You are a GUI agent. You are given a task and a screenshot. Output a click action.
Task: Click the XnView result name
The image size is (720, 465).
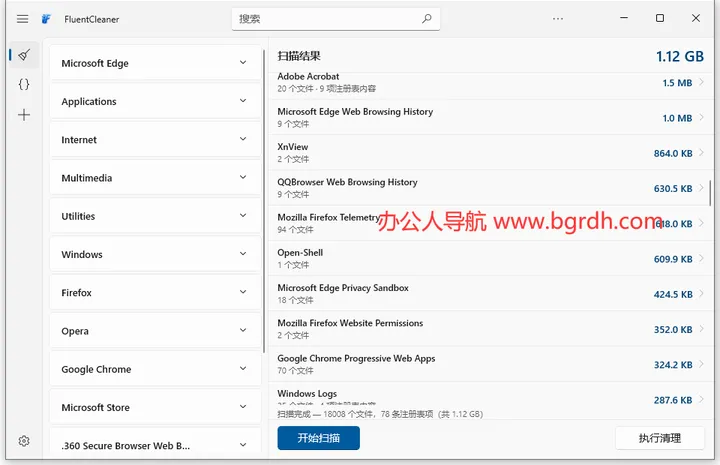(292, 147)
